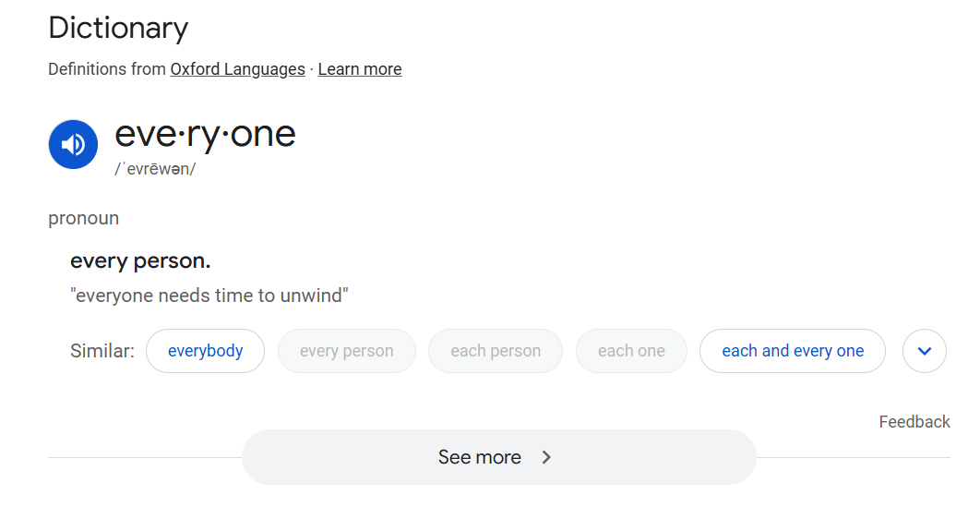
Task: Select the 'each and every one' chip
Action: click(x=793, y=351)
